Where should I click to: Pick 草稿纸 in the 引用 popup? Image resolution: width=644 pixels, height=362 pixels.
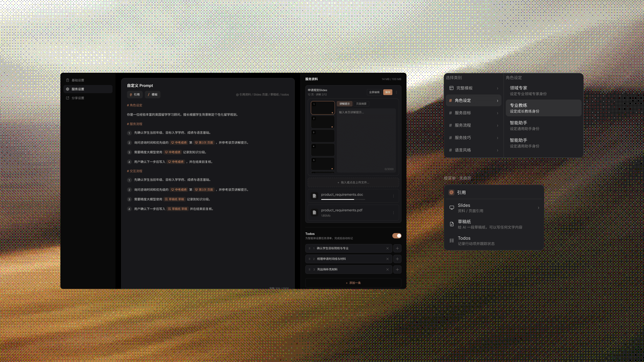(494, 224)
